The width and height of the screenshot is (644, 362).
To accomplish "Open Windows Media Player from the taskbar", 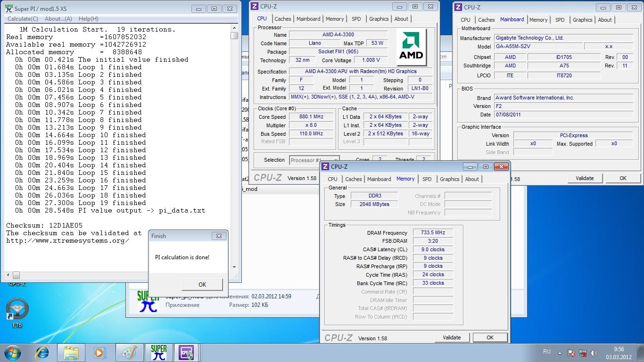I will click(99, 352).
